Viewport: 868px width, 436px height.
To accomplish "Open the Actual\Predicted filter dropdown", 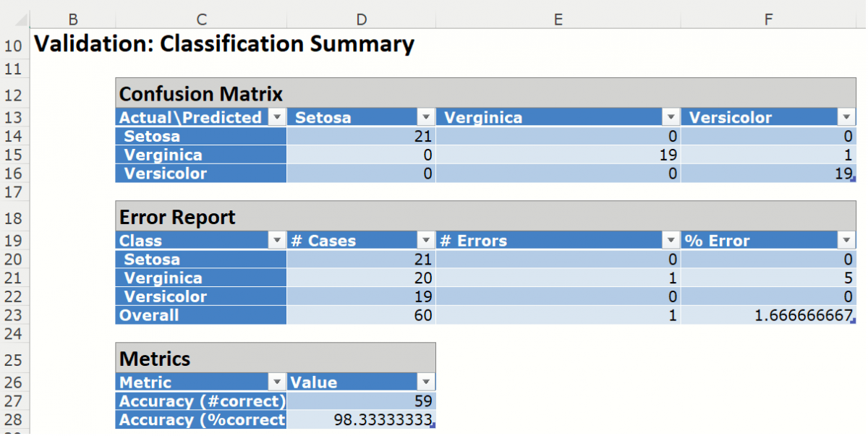I will tap(277, 118).
